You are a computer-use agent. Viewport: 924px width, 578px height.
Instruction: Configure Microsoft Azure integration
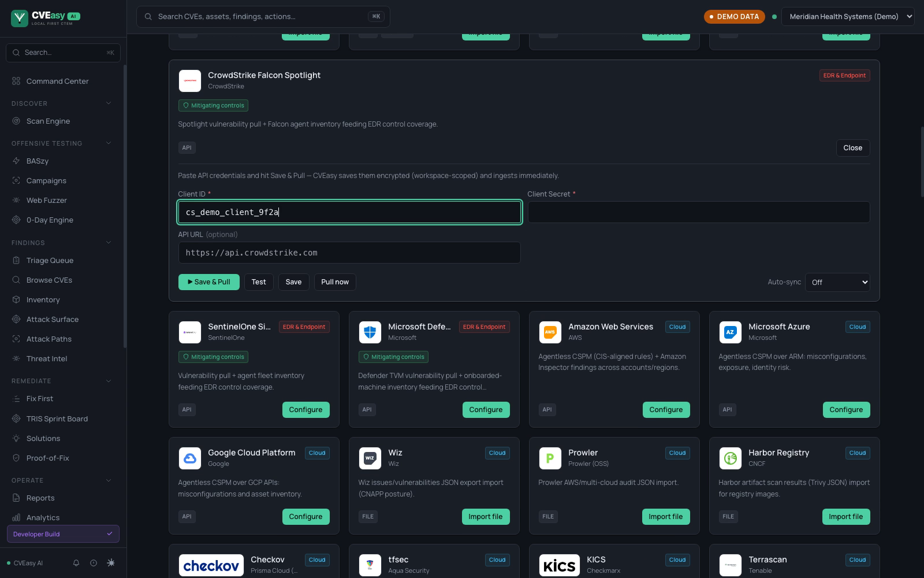[846, 410]
